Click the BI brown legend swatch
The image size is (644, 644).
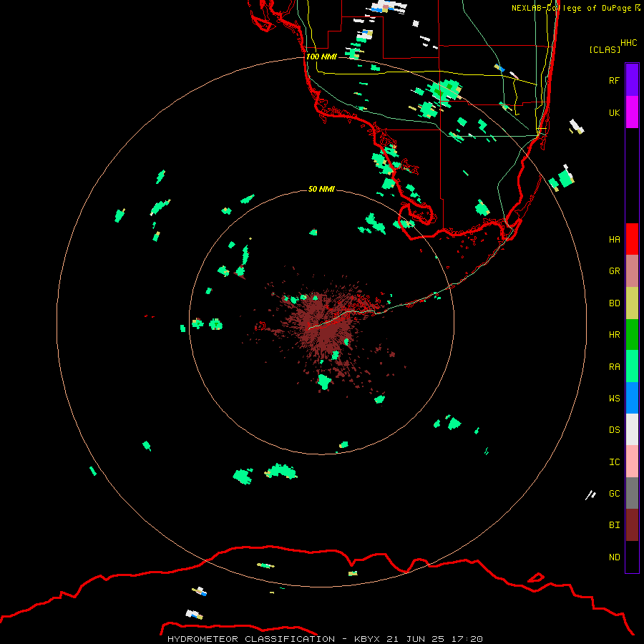[632, 525]
